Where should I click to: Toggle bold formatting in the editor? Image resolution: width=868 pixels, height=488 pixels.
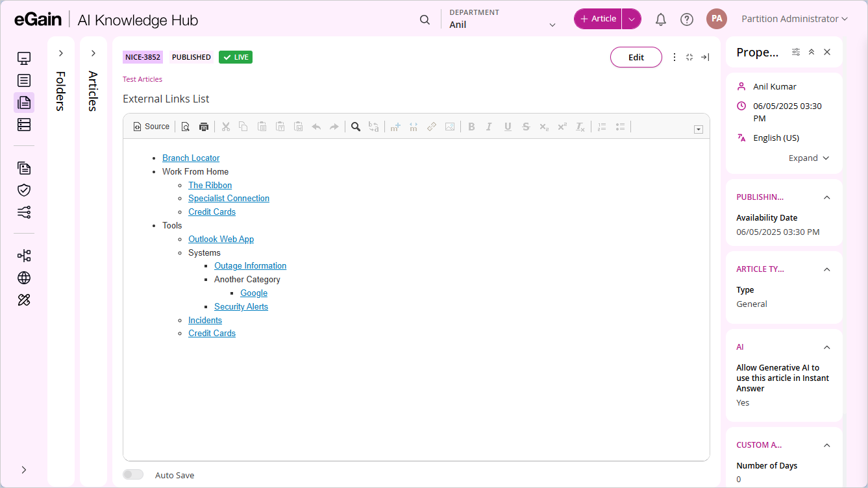471,127
